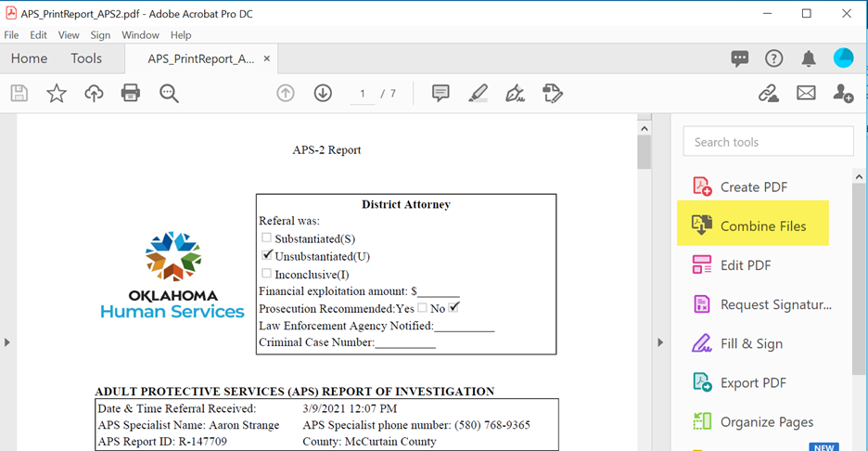Click the Edit PDF label
Screen dimensions: 868x451
(x=746, y=264)
